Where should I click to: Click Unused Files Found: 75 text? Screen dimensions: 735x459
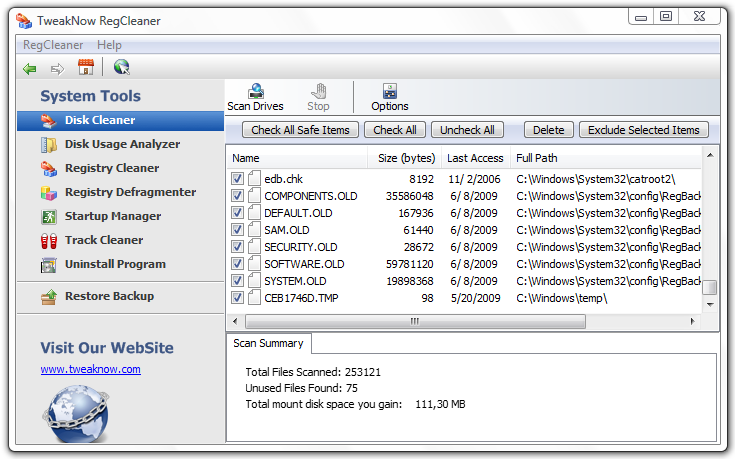click(x=301, y=388)
